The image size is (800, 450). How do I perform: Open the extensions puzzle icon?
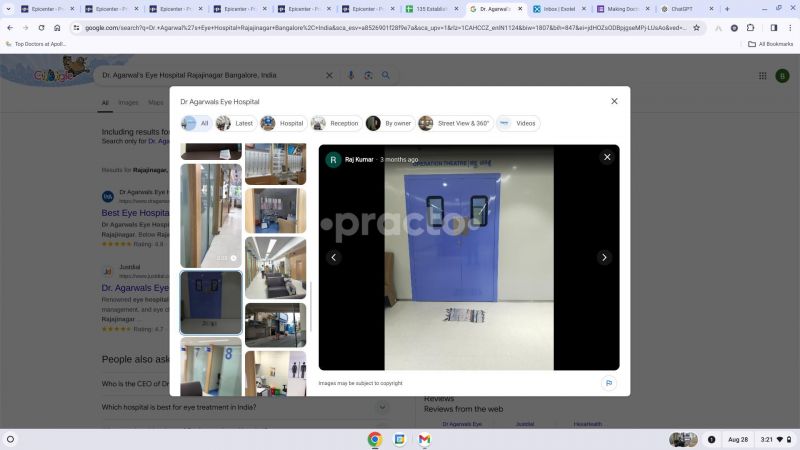click(751, 28)
